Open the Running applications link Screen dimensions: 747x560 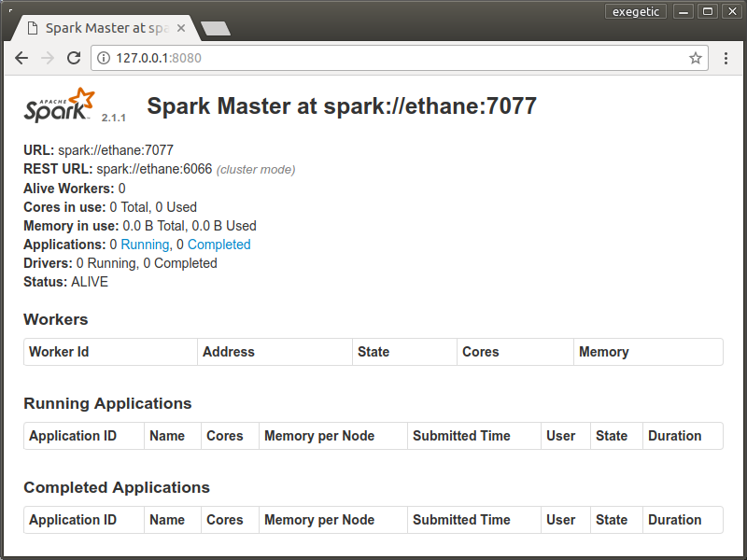[x=145, y=245]
